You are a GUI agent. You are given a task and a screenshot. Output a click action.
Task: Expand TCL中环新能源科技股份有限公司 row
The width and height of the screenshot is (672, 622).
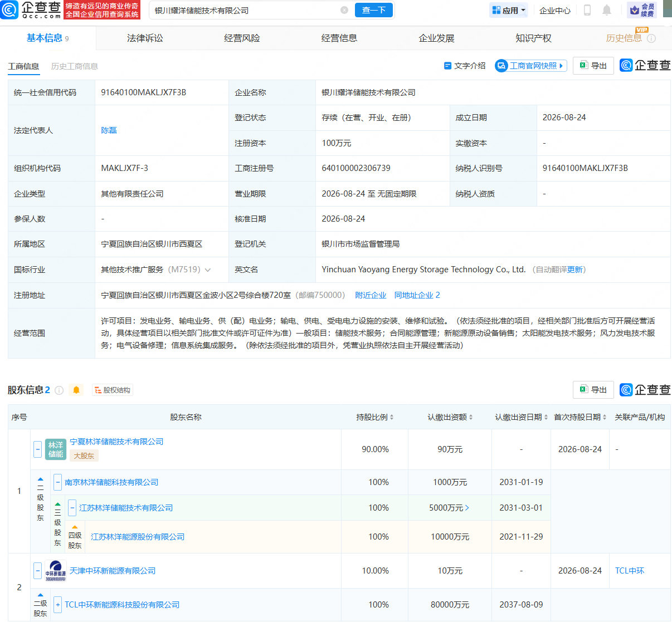tap(57, 605)
